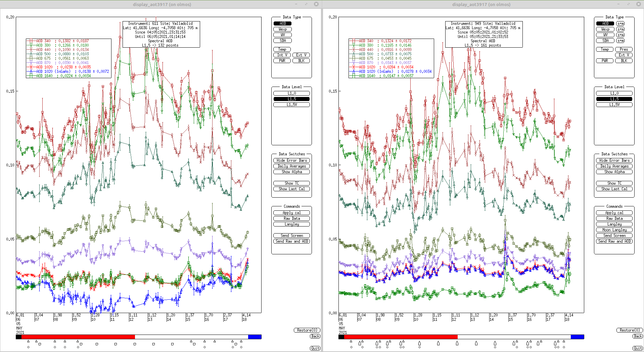
Task: Toggle Daily Averages in instrument 611 window
Action: (292, 166)
